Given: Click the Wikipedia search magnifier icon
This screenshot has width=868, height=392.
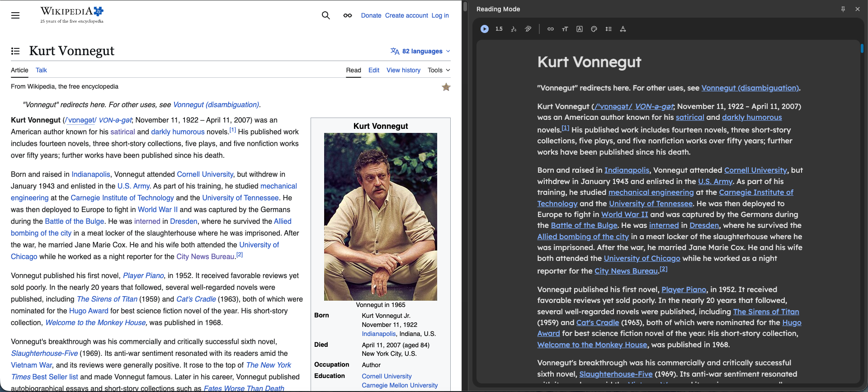Looking at the screenshot, I should tap(325, 15).
